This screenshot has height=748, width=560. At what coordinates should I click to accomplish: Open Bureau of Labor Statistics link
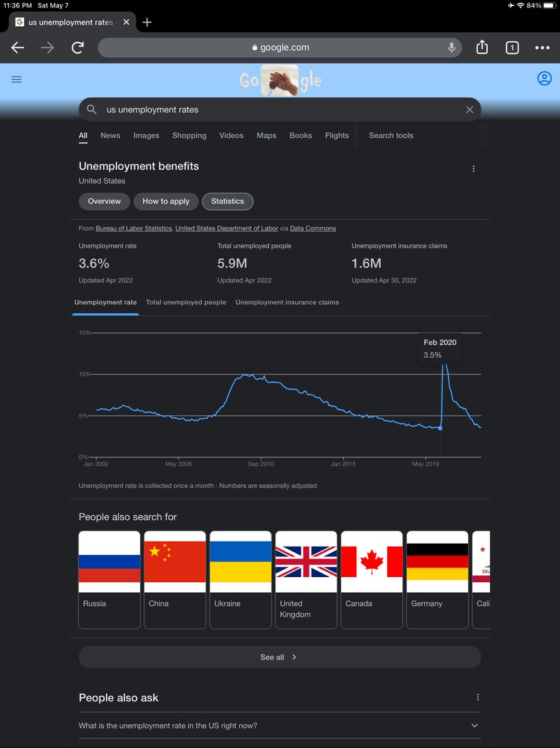point(133,229)
